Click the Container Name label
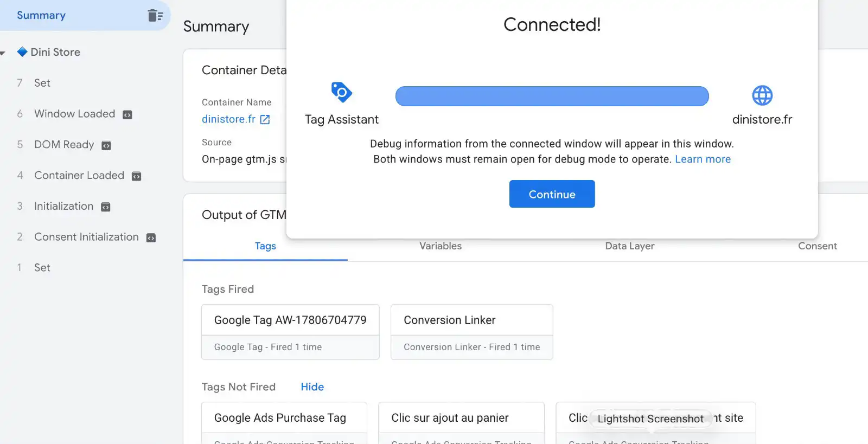868x444 pixels. [x=237, y=102]
